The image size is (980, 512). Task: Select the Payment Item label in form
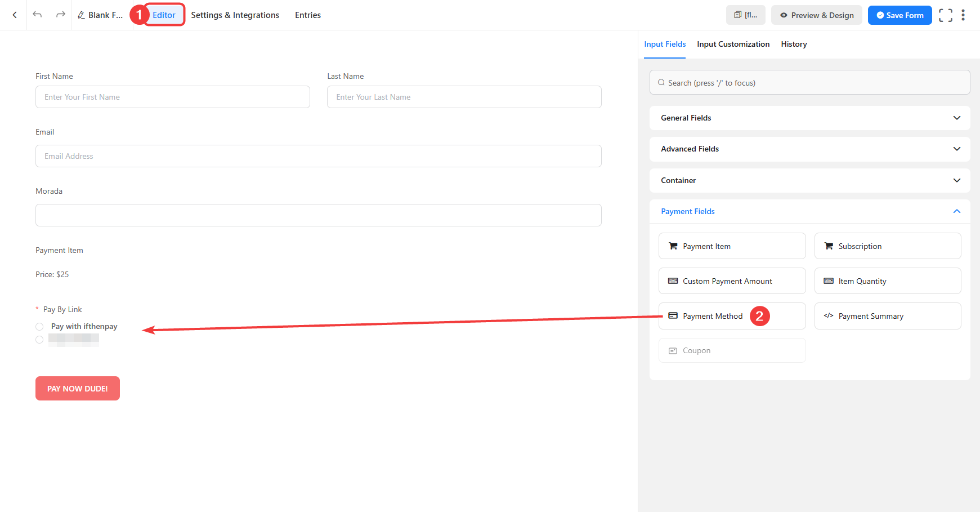(59, 250)
